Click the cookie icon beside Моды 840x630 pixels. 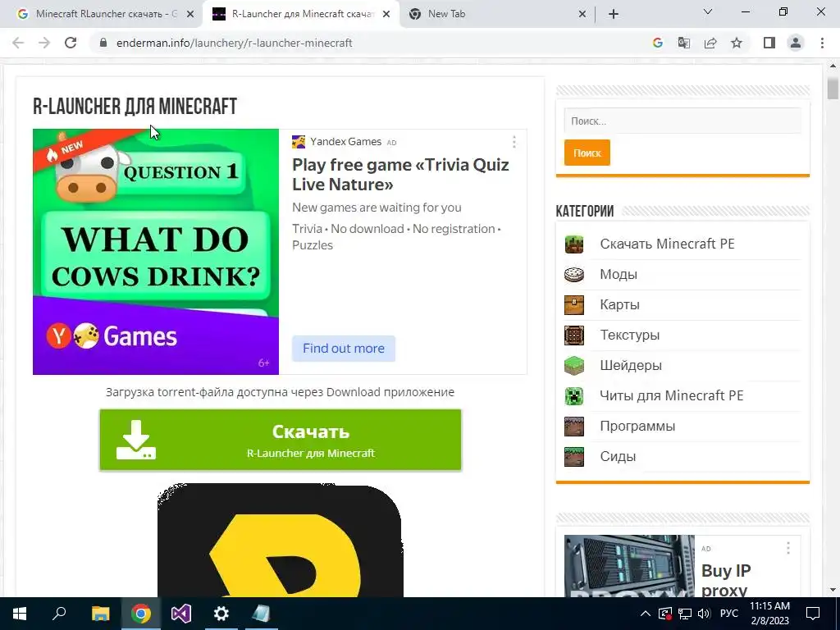point(573,274)
